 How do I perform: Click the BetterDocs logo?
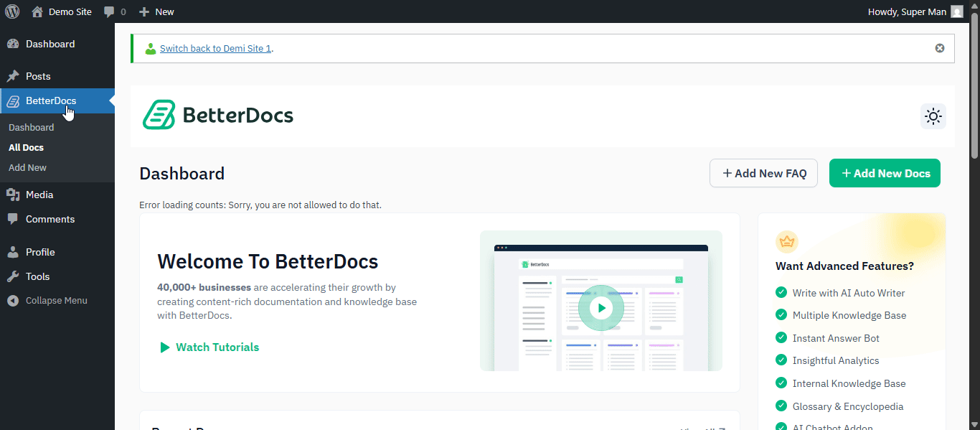[217, 115]
